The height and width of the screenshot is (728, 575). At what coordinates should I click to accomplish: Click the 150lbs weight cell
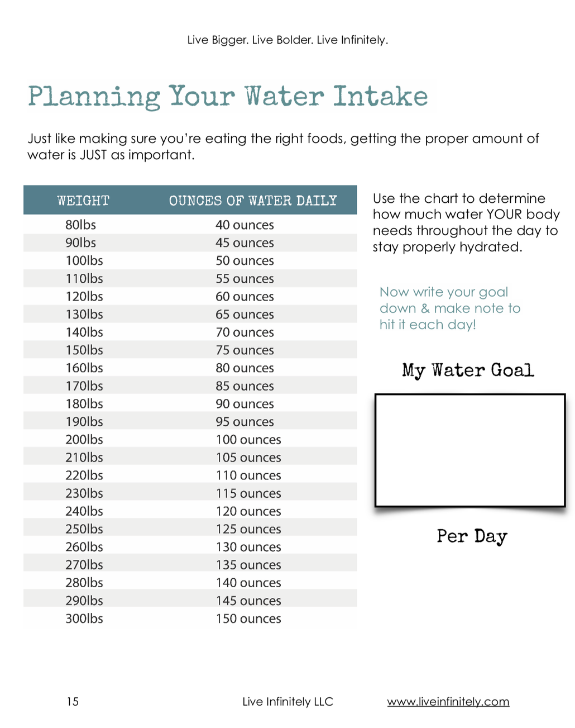[x=84, y=350]
